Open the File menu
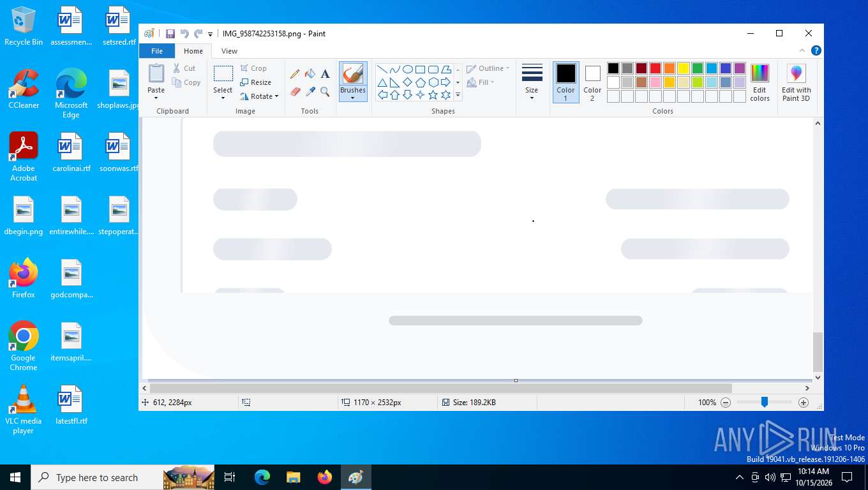 pyautogui.click(x=157, y=51)
